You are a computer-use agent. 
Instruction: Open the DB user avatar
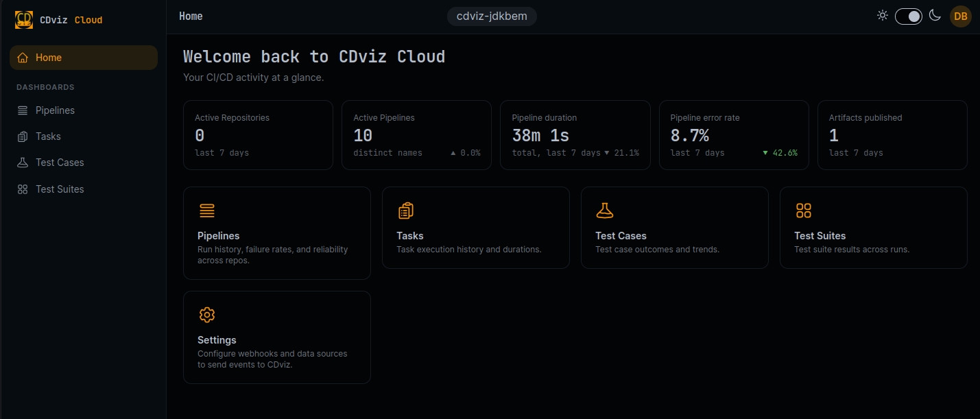coord(961,16)
